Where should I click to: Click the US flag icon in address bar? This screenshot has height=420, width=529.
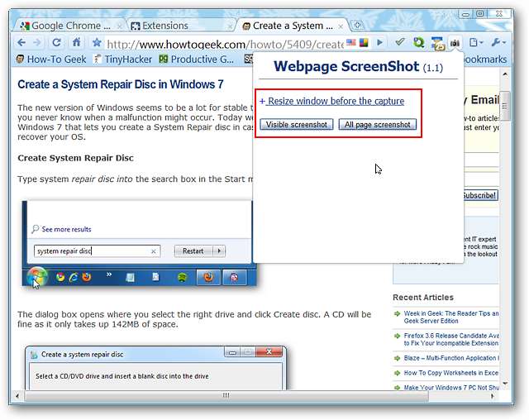point(351,42)
